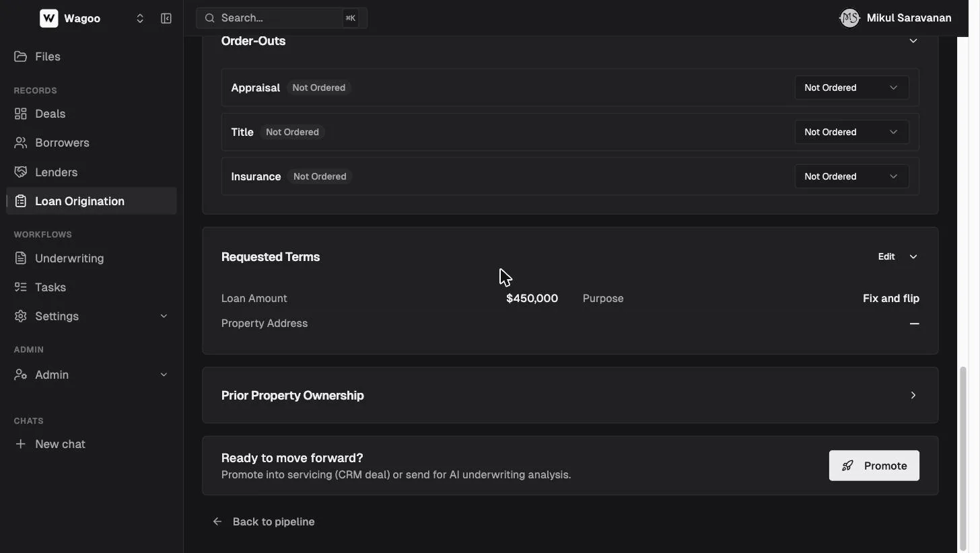
Task: Toggle the sidebar collapse icon
Action: [x=166, y=18]
